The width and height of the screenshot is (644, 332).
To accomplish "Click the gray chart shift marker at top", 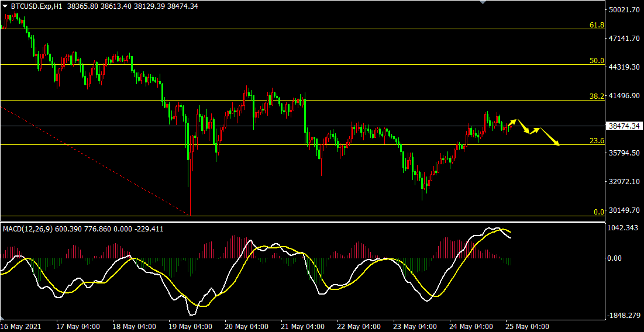I will point(482,2).
